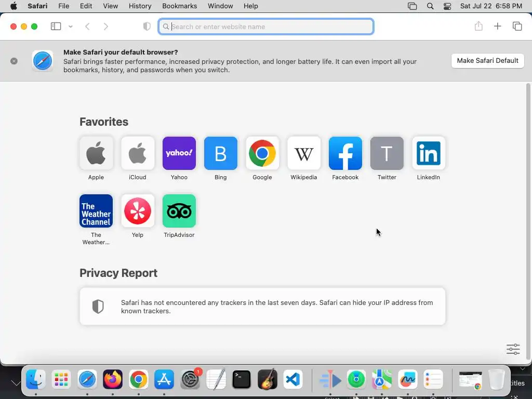The image size is (532, 399).
Task: Open App Store from the Dock
Action: pyautogui.click(x=164, y=379)
